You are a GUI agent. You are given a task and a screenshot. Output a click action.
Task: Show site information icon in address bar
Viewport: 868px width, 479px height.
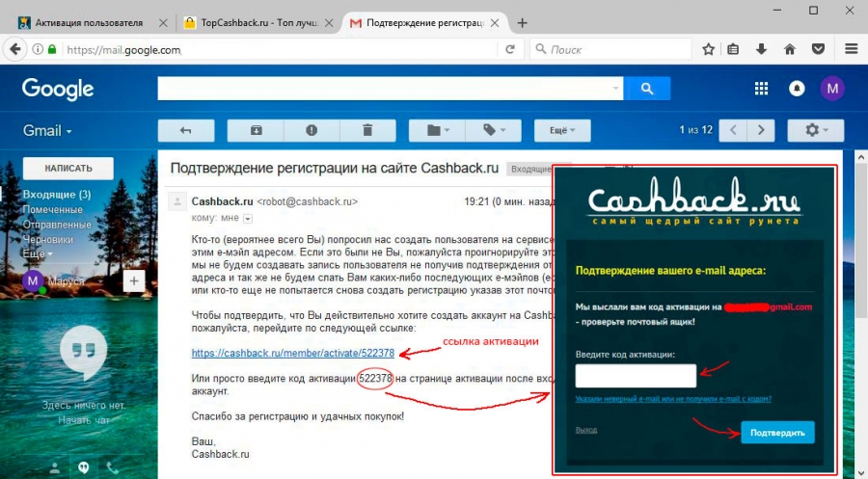tap(38, 50)
